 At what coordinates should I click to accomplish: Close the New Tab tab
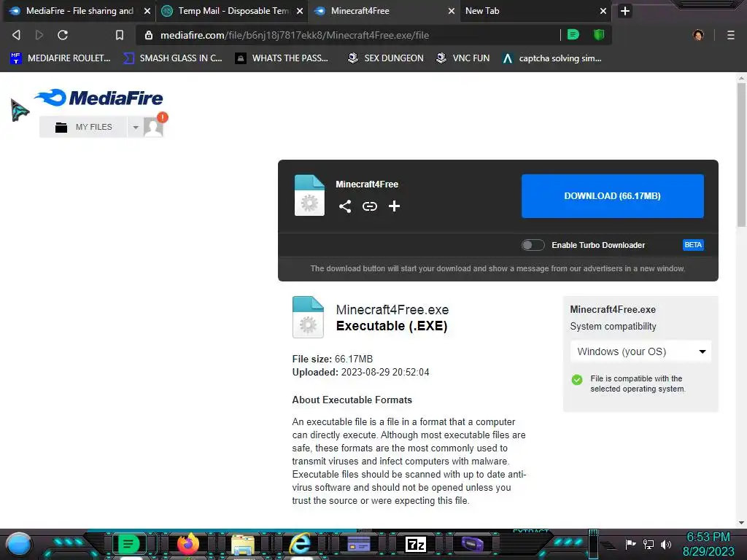pos(603,11)
